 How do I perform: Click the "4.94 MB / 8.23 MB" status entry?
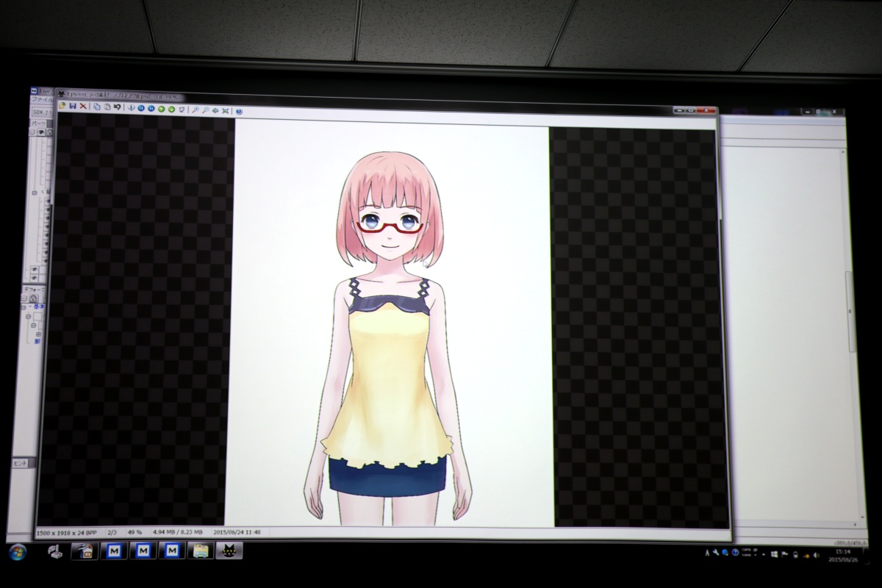click(179, 531)
